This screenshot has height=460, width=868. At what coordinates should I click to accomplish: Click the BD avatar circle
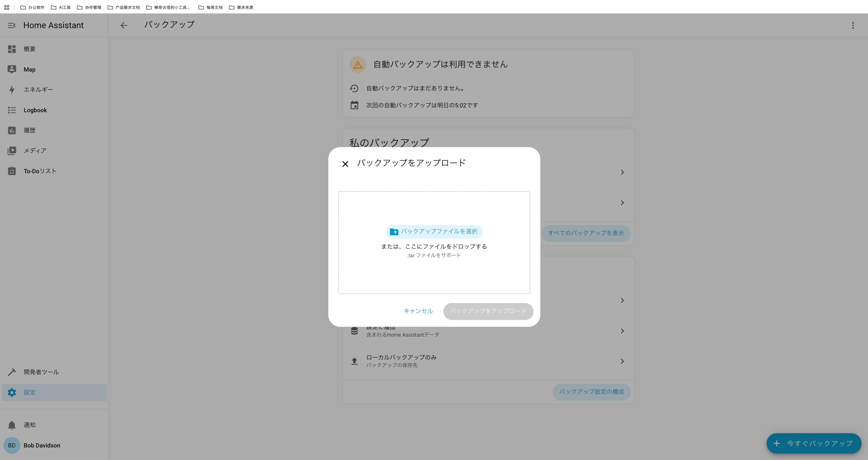point(12,445)
